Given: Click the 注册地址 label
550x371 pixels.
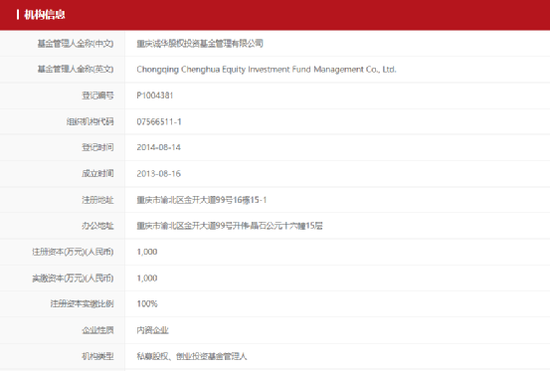Looking at the screenshot, I should point(98,200).
